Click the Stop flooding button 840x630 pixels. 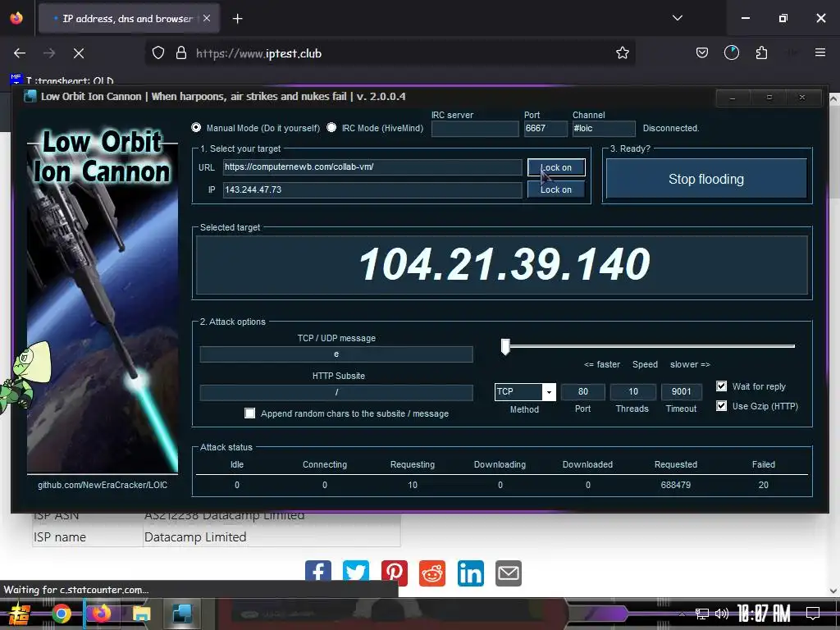point(706,179)
